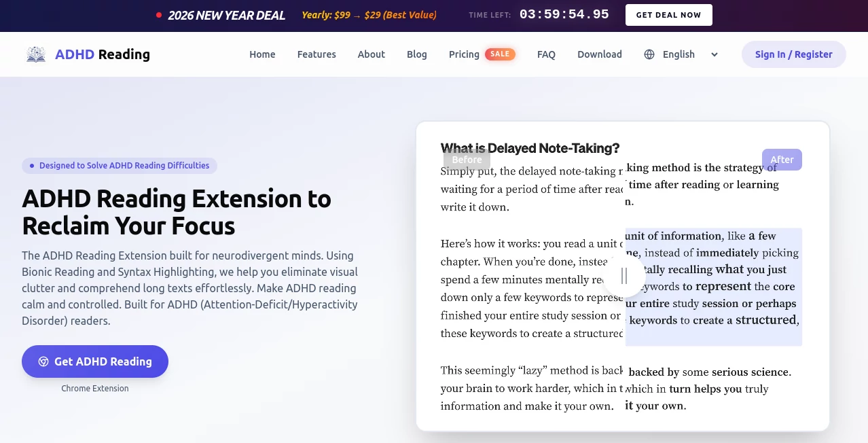Image resolution: width=868 pixels, height=443 pixels.
Task: Click the ADHD Reading Extension to Reclaim headline
Action: [x=177, y=212]
